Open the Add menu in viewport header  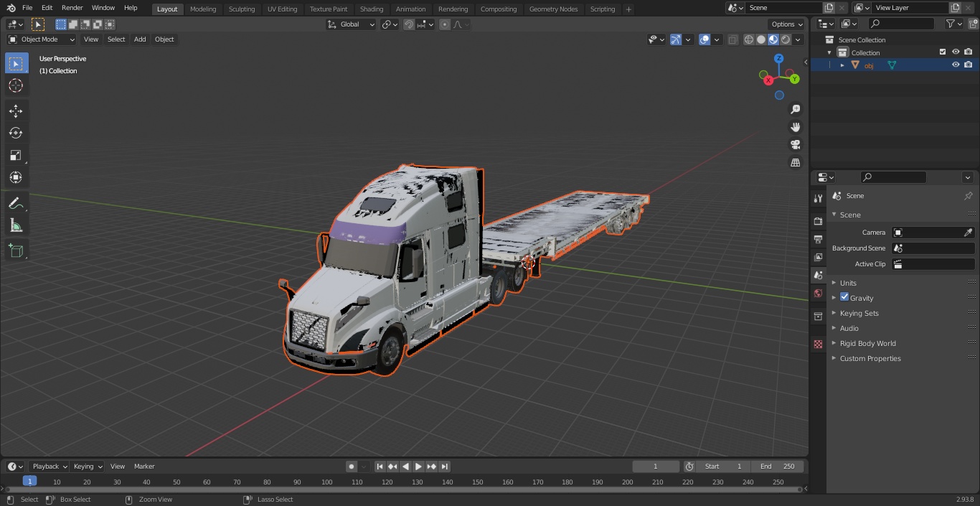[140, 39]
